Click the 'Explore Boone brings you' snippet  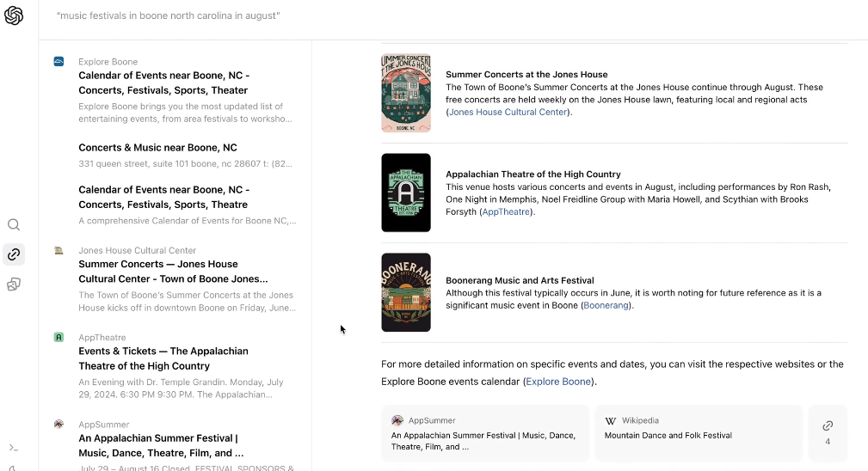pos(186,113)
